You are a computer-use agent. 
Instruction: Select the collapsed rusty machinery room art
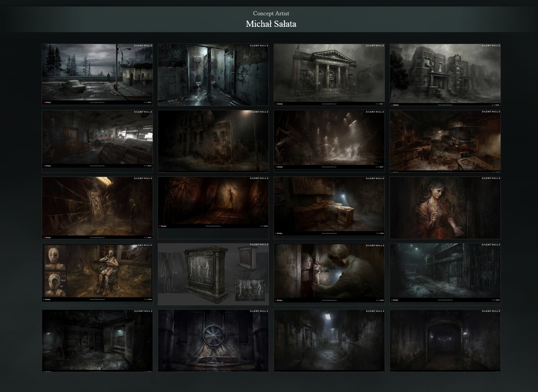(445, 140)
